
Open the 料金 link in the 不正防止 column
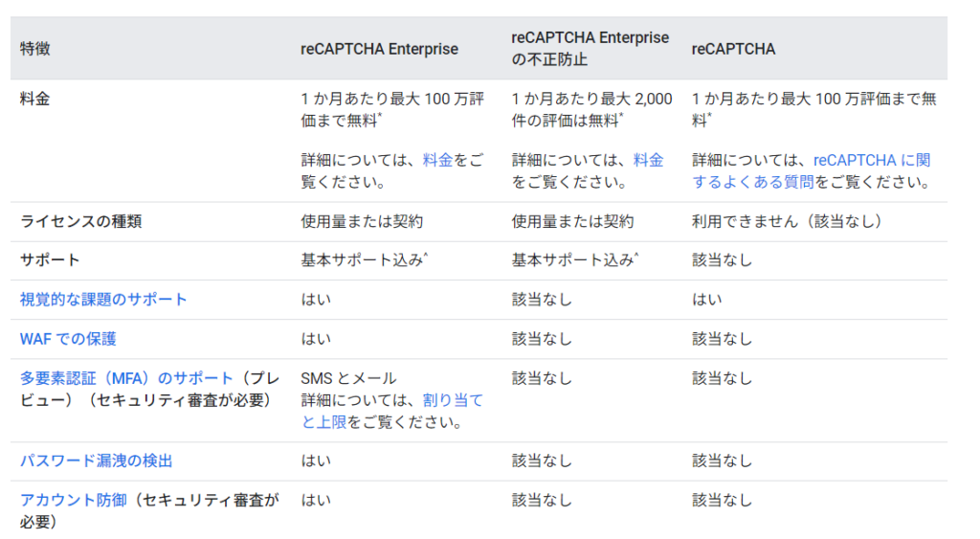pyautogui.click(x=648, y=160)
